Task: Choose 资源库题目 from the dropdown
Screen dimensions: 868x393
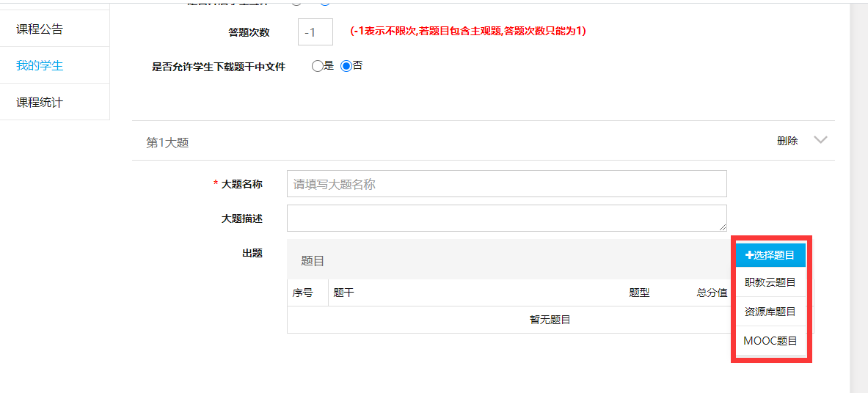Action: tap(770, 312)
